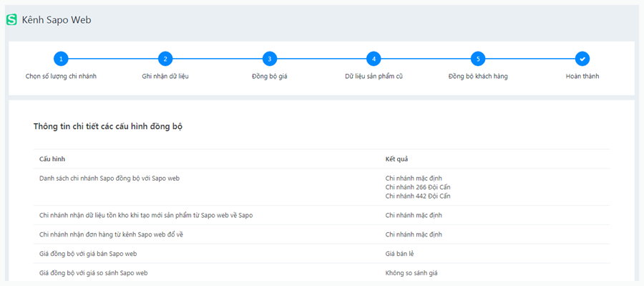The height and width of the screenshot is (286, 644).
Task: Click the 'Chi nhánh 442 Đội Cấn' value
Action: tap(418, 196)
